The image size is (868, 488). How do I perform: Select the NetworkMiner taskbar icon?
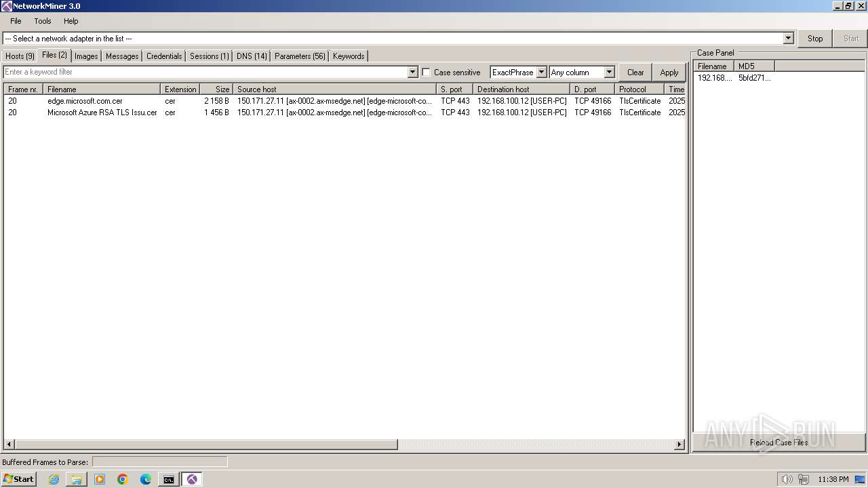pyautogui.click(x=192, y=479)
